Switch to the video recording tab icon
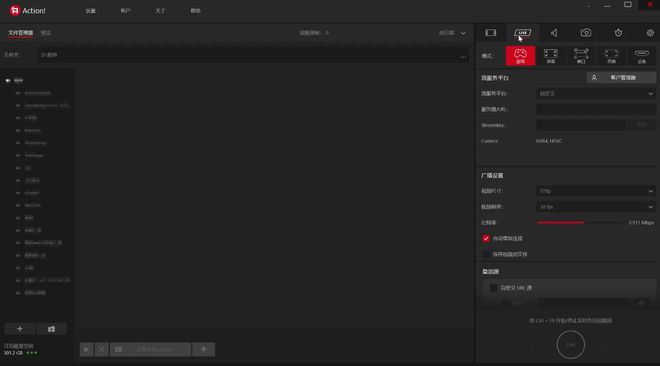 [491, 33]
